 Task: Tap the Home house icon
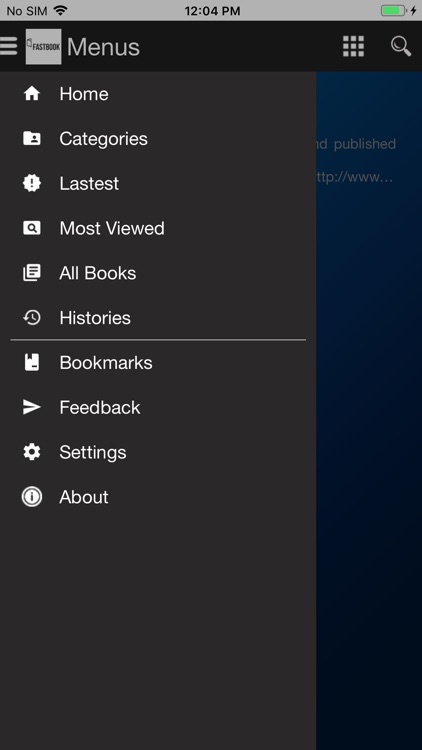tap(32, 94)
